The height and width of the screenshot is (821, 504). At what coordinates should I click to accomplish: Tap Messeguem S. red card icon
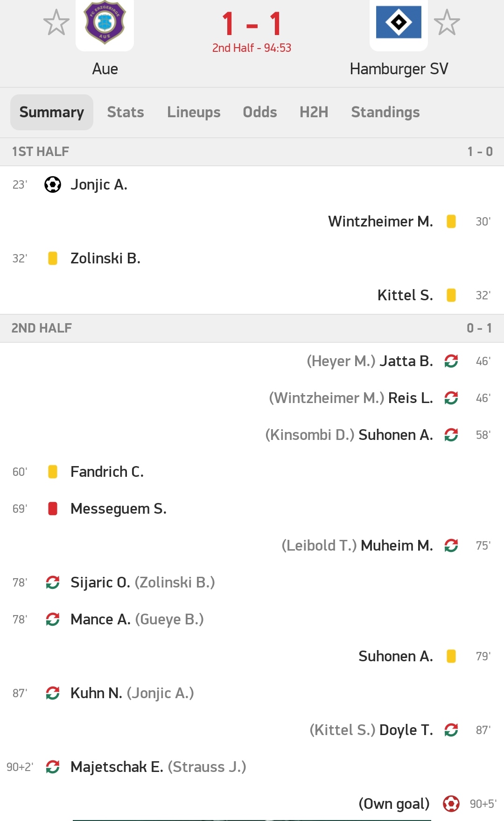pyautogui.click(x=53, y=509)
